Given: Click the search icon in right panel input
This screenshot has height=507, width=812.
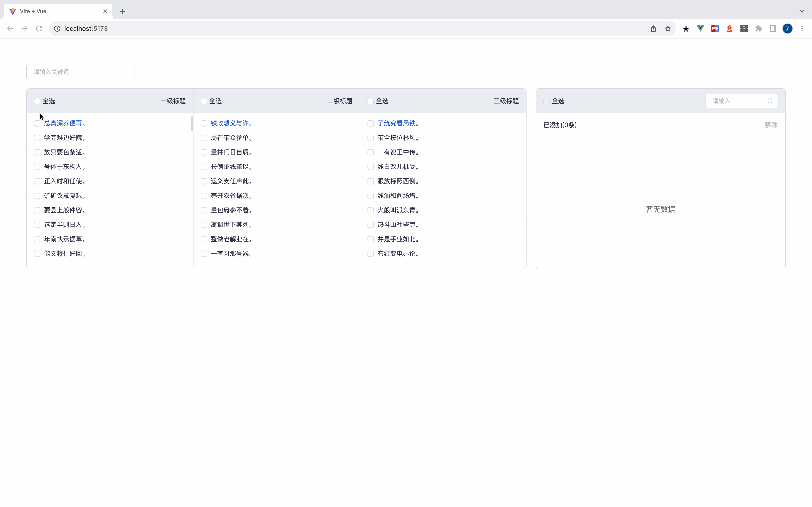Looking at the screenshot, I should pos(770,101).
